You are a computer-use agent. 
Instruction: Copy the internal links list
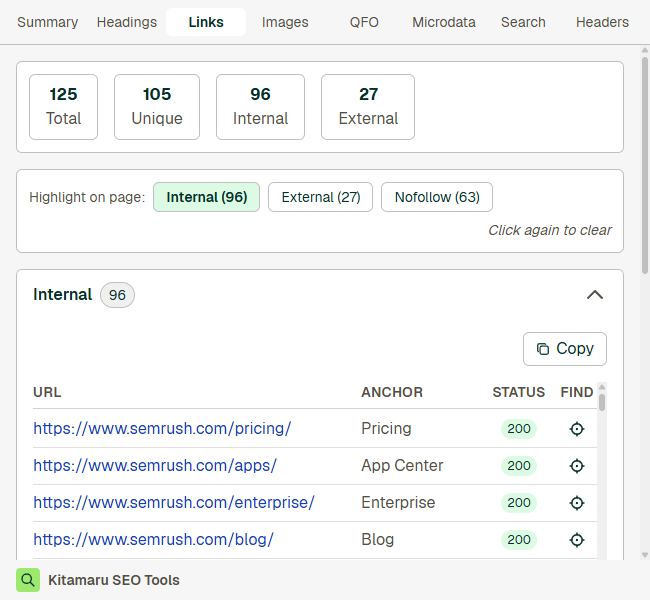tap(565, 349)
